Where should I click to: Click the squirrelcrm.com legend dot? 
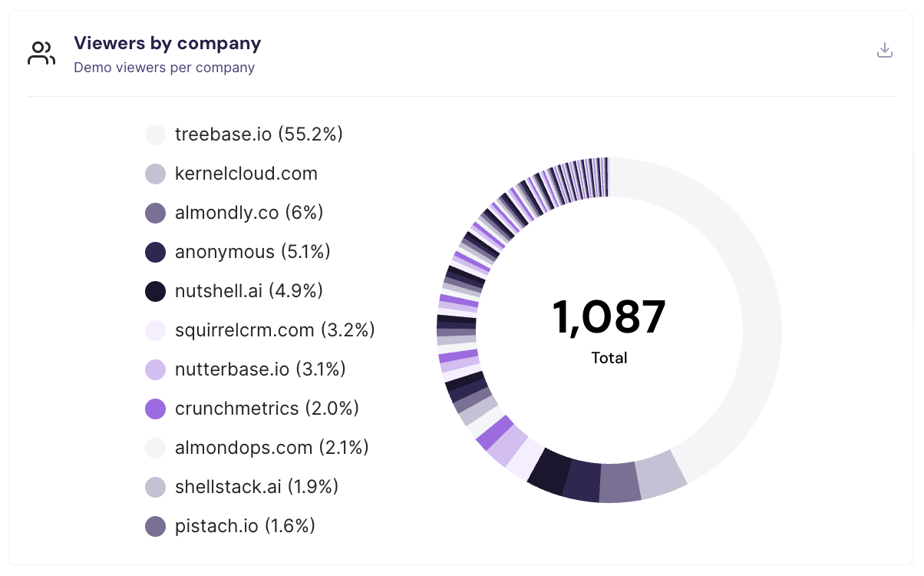(154, 330)
